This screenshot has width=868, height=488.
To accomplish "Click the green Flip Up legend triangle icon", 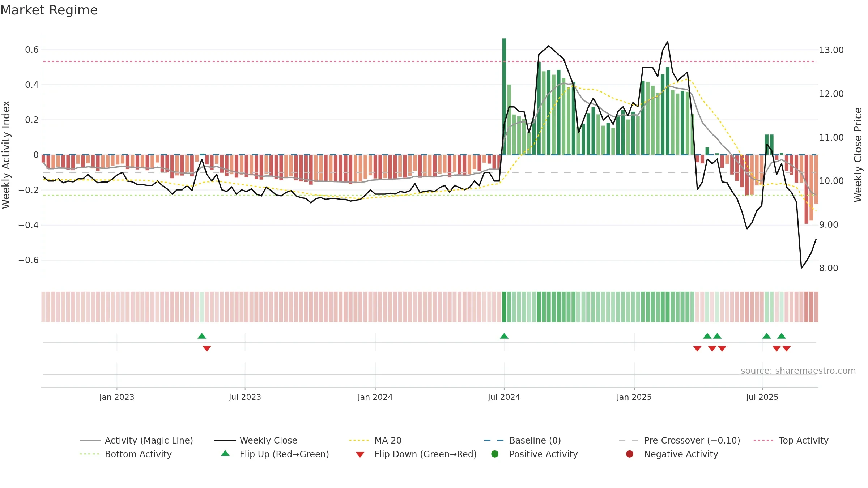I will pos(225,453).
